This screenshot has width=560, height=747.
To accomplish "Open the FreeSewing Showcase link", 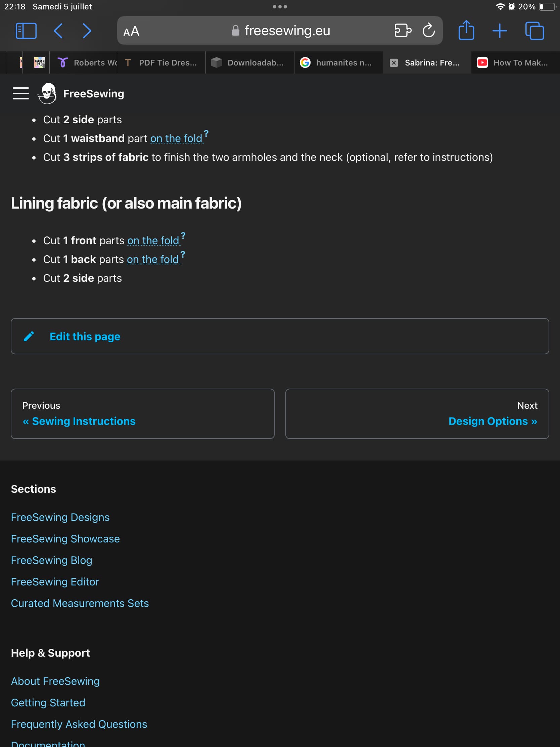I will coord(65,539).
